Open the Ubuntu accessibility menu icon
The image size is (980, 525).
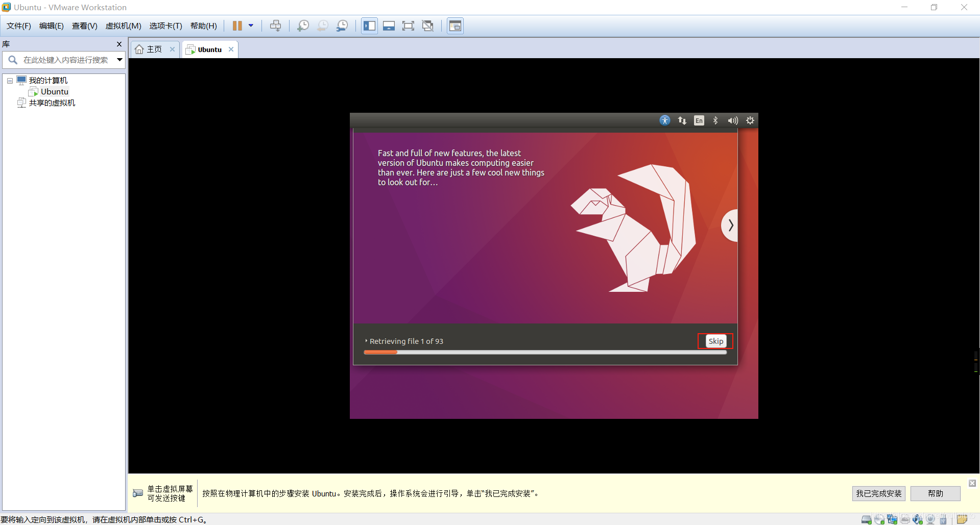coord(665,120)
